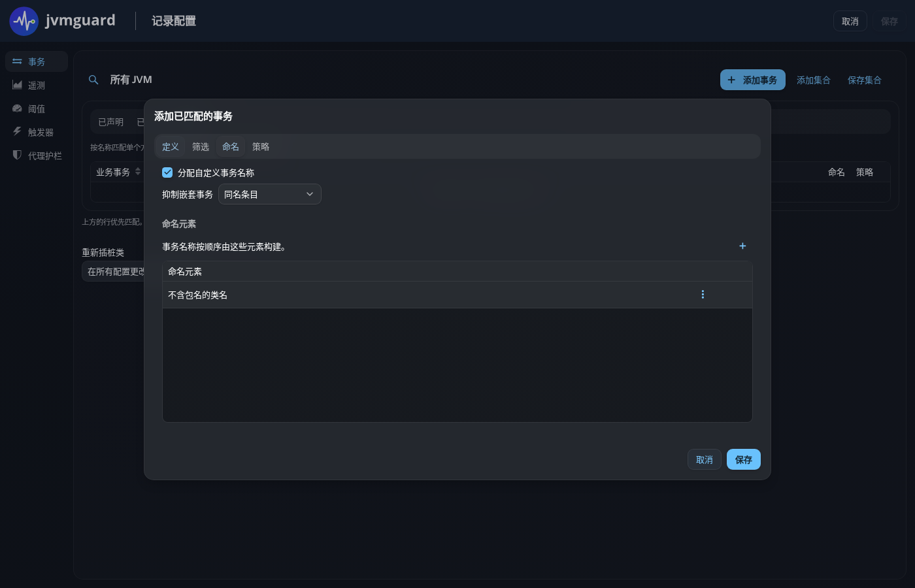This screenshot has width=915, height=588.
Task: Select the 命名 tab in dialog
Action: [231, 146]
